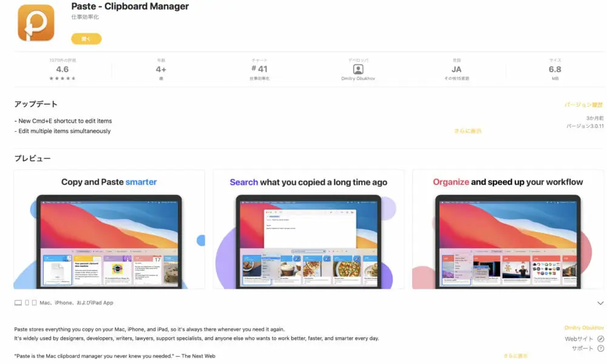Click the iPad device icon
The width and height of the screenshot is (607, 364).
coord(34,303)
